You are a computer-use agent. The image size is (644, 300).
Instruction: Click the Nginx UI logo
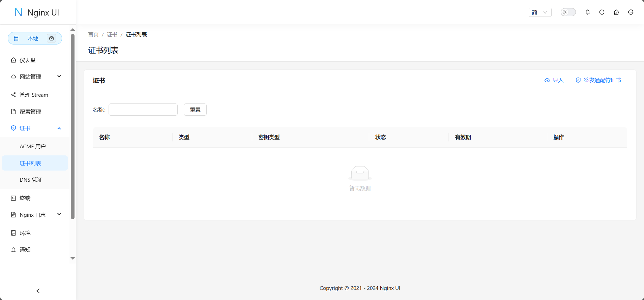37,12
